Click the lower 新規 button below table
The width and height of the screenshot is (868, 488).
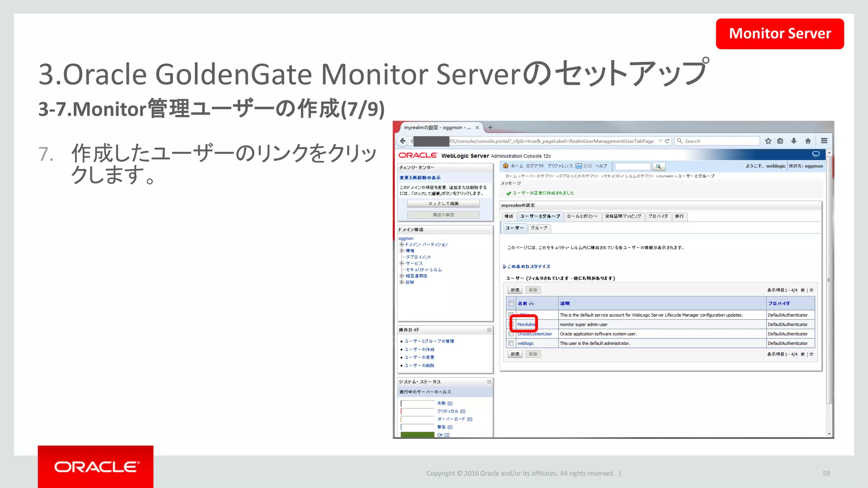515,354
